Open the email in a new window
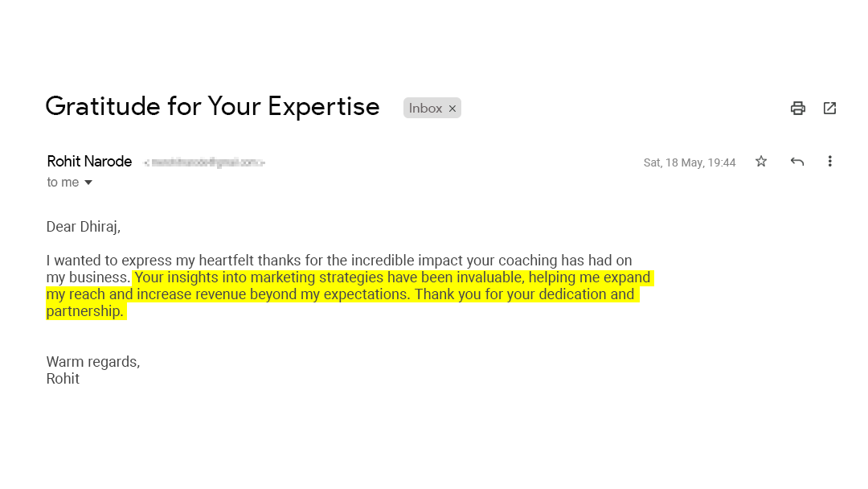The height and width of the screenshot is (489, 868). (x=829, y=108)
